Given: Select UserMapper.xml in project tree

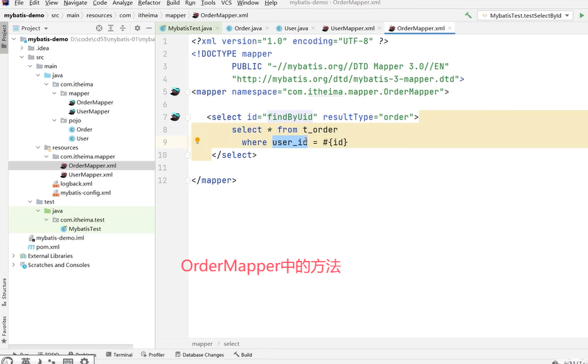Looking at the screenshot, I should point(87,174).
